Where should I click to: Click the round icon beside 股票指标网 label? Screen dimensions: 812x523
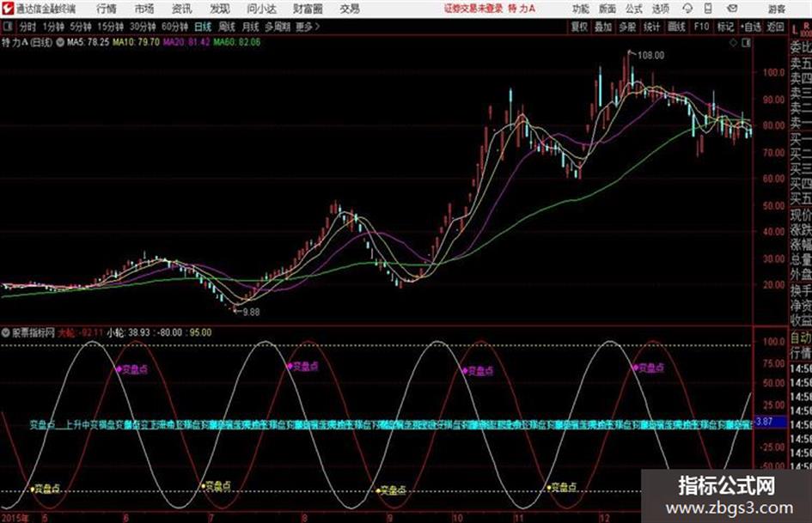tap(6, 333)
